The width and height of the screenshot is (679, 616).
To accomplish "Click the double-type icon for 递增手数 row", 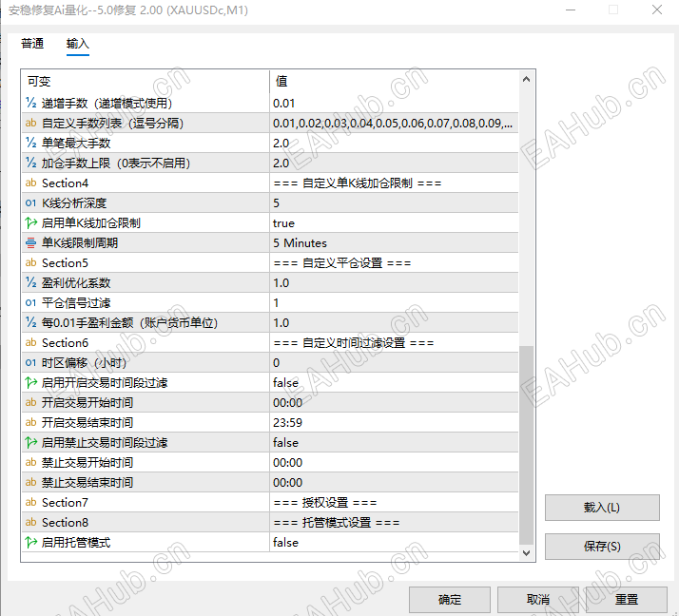I will 30,103.
